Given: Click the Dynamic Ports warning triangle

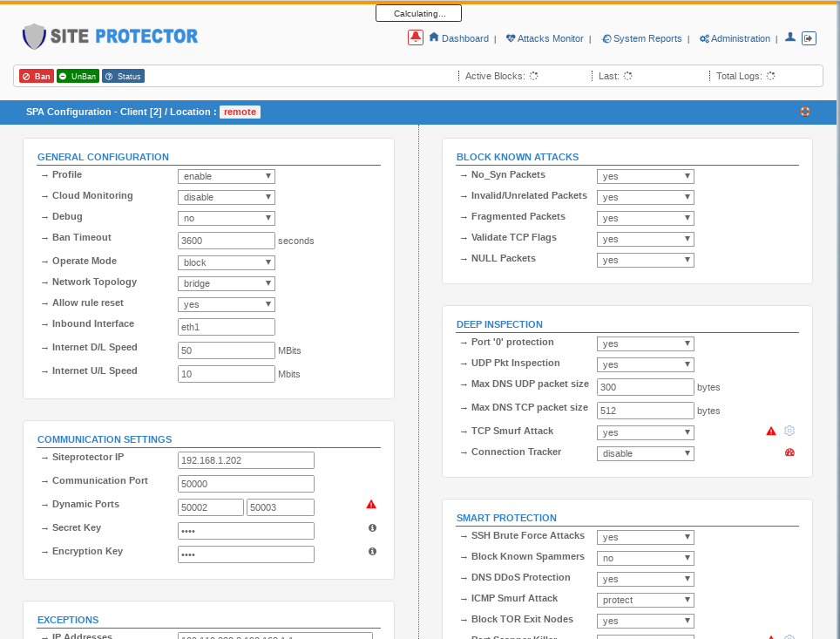Looking at the screenshot, I should tap(371, 505).
